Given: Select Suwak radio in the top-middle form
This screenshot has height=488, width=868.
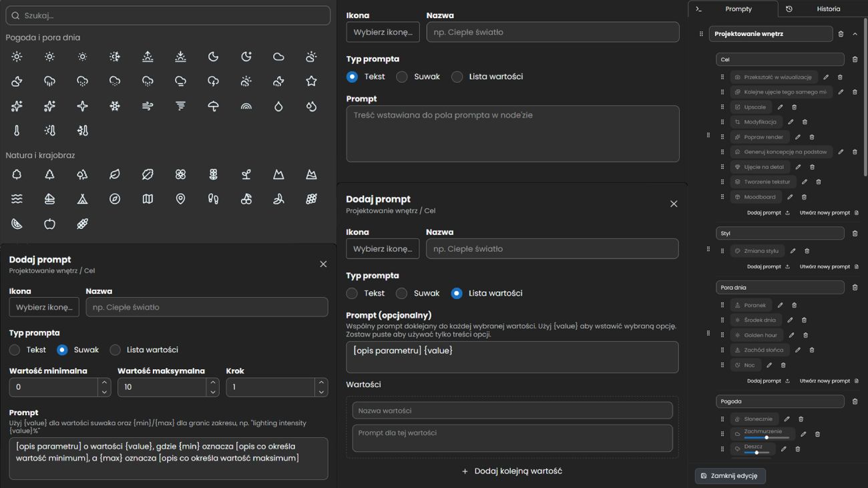Looking at the screenshot, I should coord(401,77).
